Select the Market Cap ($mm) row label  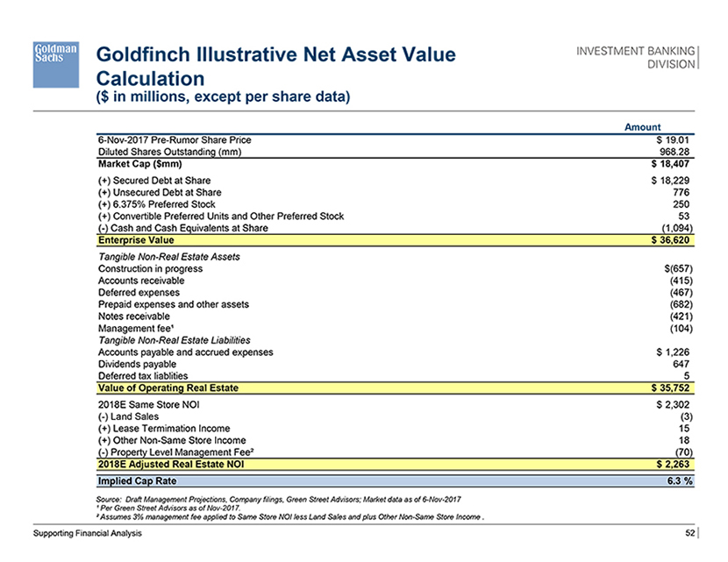139,163
